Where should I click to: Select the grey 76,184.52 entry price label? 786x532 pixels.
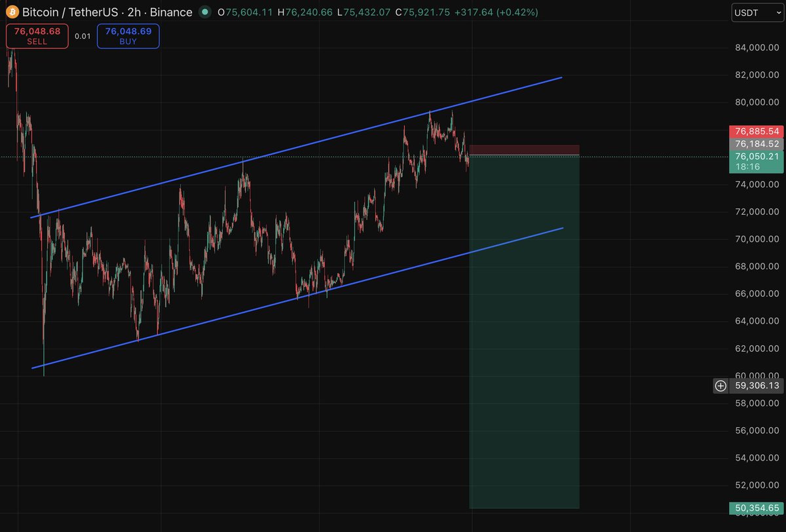(755, 144)
